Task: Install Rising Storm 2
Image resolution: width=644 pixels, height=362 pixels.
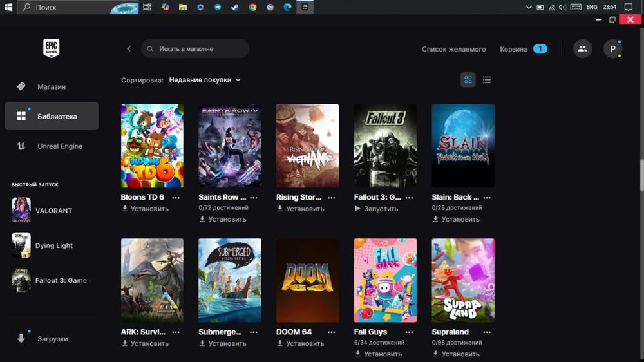Action: click(301, 209)
